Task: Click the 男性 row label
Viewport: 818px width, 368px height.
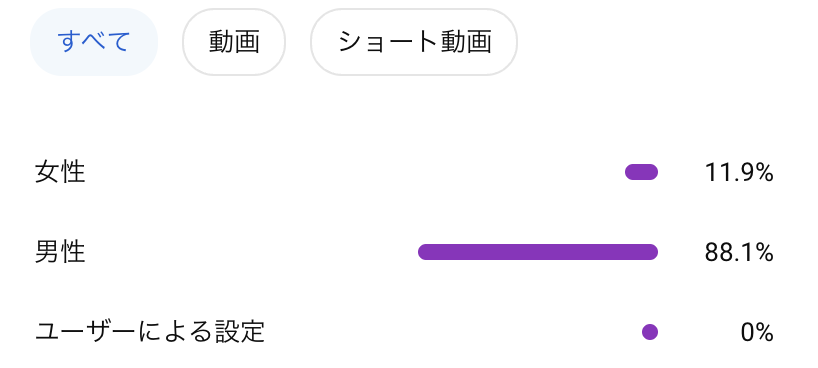Action: [x=60, y=253]
